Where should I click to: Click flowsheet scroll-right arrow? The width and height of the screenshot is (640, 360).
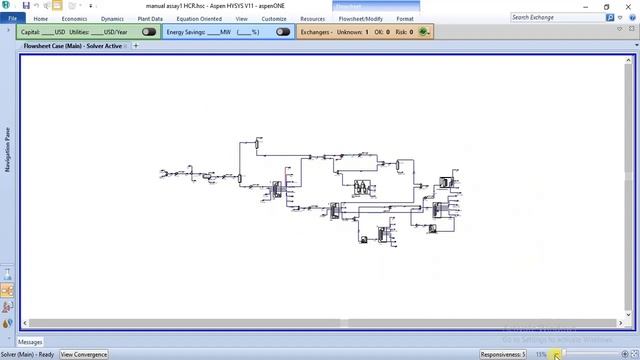tap(620, 323)
